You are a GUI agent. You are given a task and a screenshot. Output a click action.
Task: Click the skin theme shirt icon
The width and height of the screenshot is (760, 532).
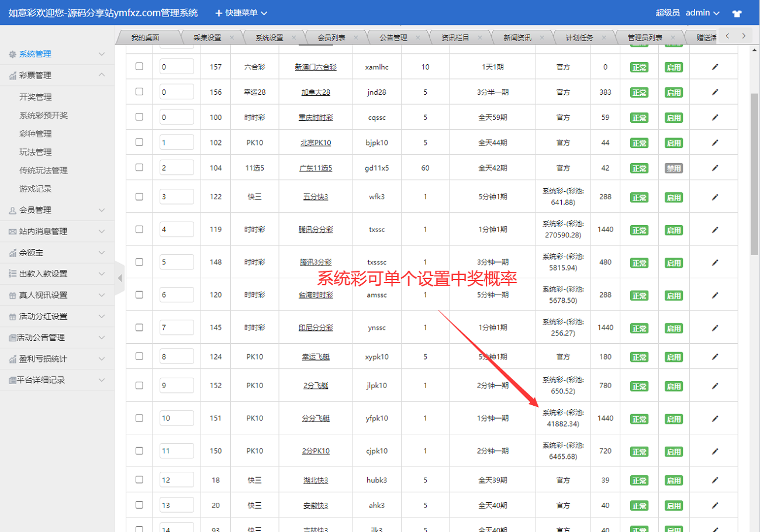[736, 13]
